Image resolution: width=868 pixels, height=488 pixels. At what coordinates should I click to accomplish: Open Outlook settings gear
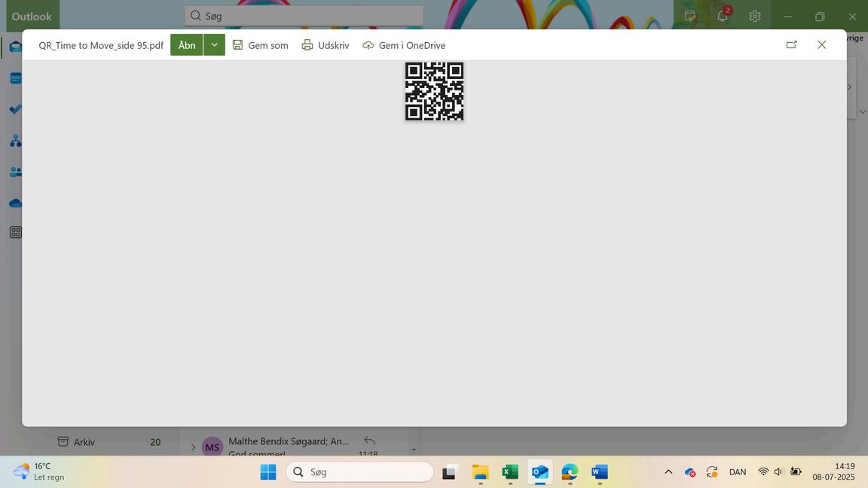(x=754, y=16)
